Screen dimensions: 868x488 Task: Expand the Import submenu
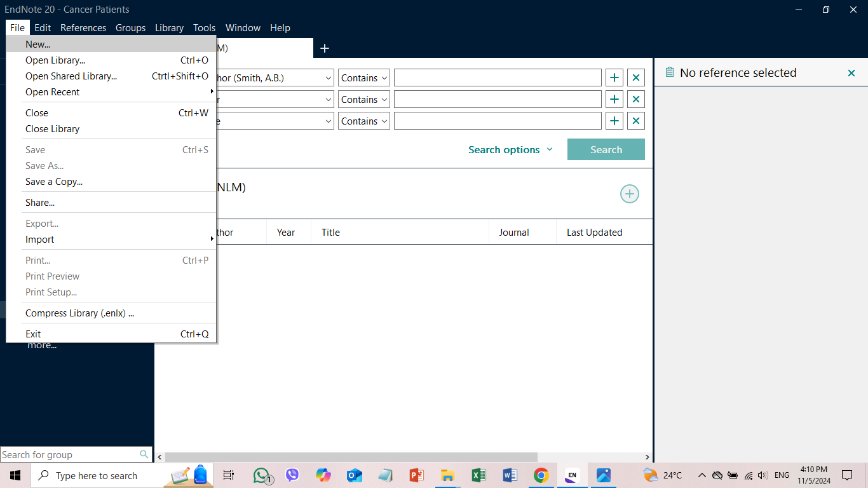pyautogui.click(x=111, y=240)
